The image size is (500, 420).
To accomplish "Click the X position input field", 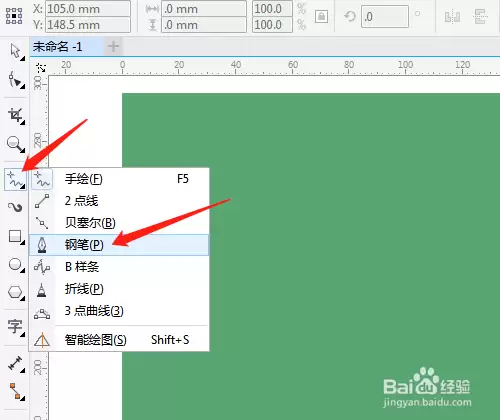I will point(88,9).
